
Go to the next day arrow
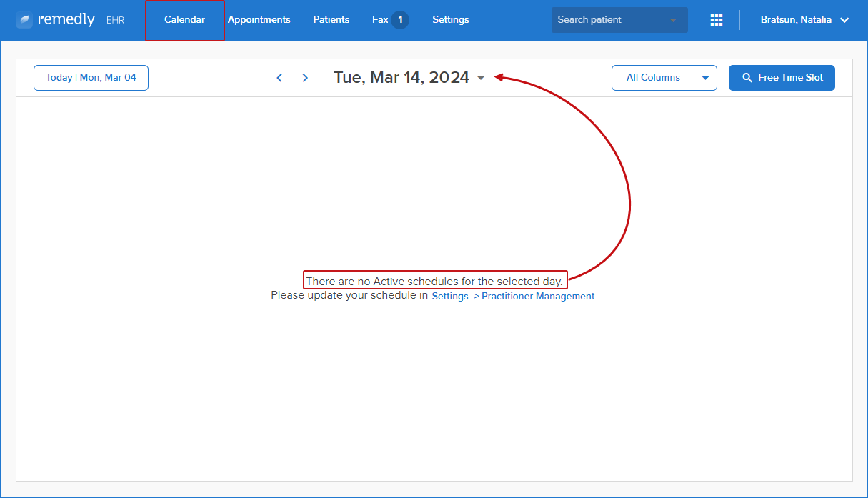tap(305, 78)
